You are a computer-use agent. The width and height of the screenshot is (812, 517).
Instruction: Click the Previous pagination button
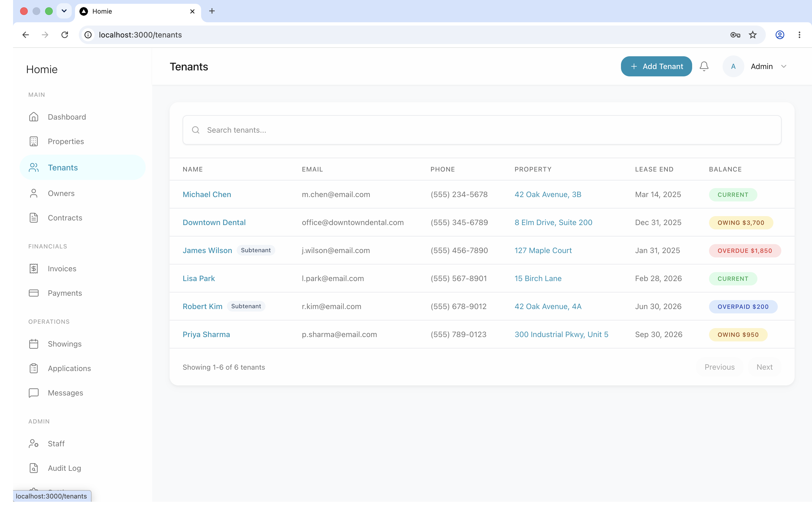coord(719,367)
